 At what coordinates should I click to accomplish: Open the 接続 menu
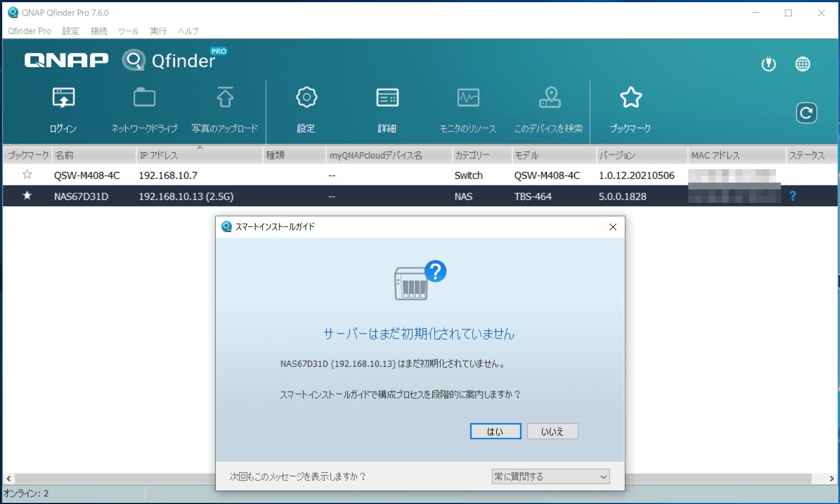(x=99, y=31)
